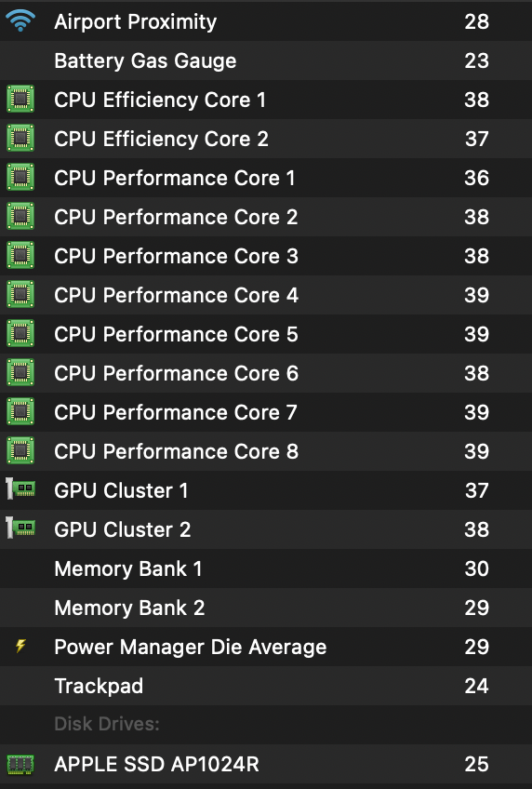Click the Power Manager Die Average label
Image resolution: width=532 pixels, height=789 pixels.
(x=191, y=647)
